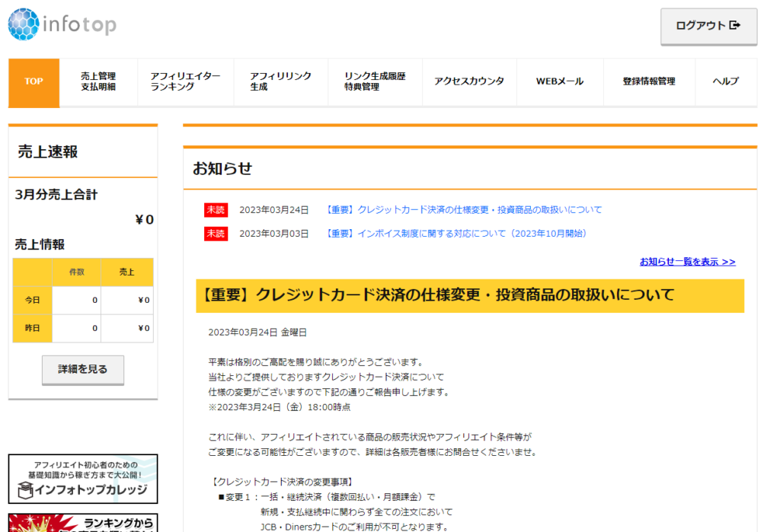Click the logout arrow icon
The image size is (780, 532).
tap(734, 25)
